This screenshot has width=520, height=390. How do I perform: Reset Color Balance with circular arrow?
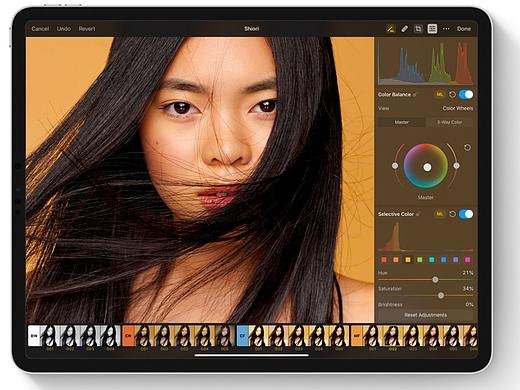tap(452, 95)
